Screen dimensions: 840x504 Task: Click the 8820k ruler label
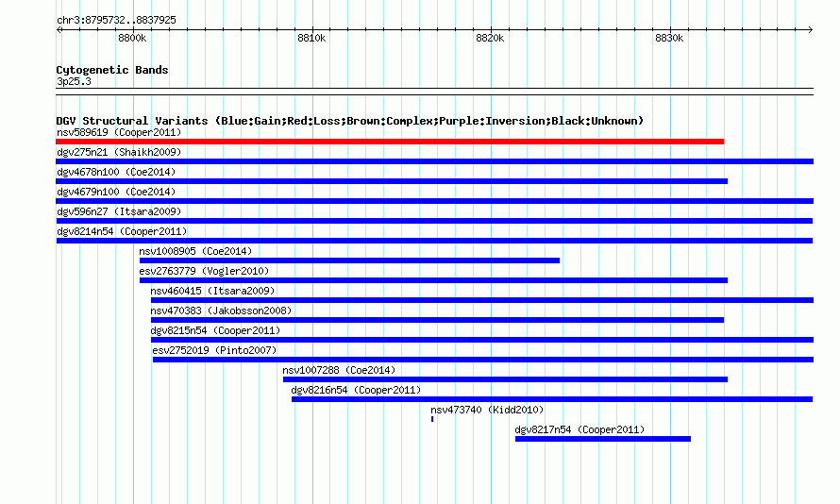(490, 38)
